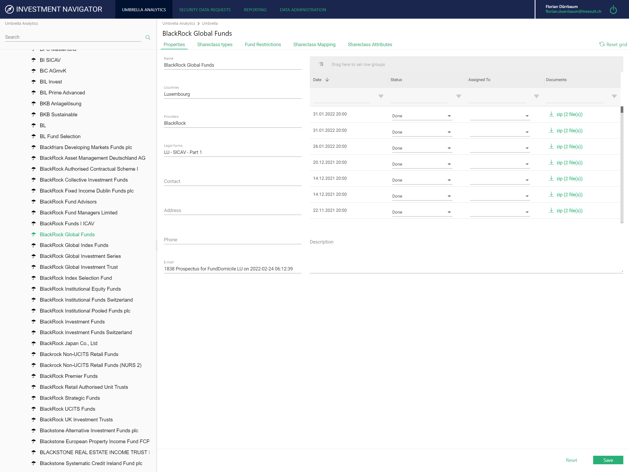Open Assigned To dropdown in 22.11.2021 row

[500, 212]
